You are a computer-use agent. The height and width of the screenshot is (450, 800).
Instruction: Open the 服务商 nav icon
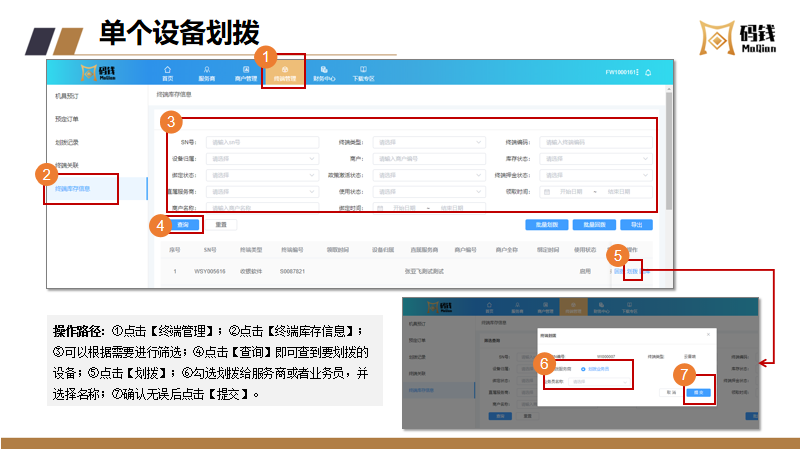206,72
